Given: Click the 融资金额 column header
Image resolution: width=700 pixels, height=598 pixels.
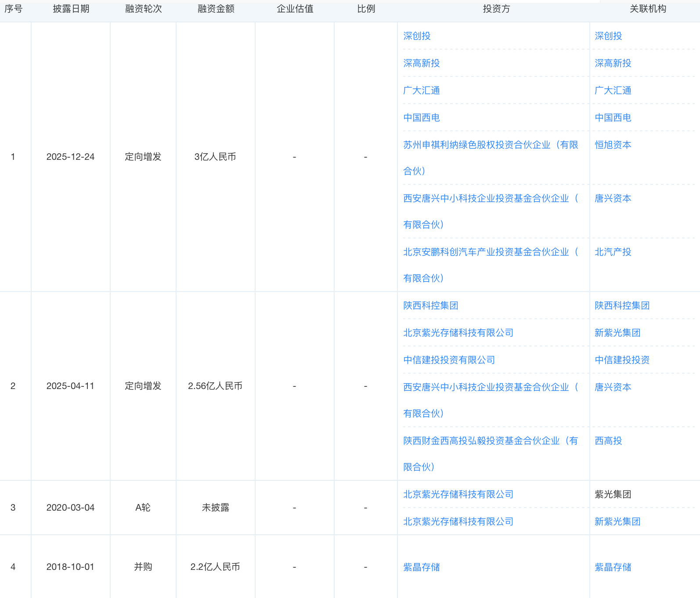Looking at the screenshot, I should (216, 9).
